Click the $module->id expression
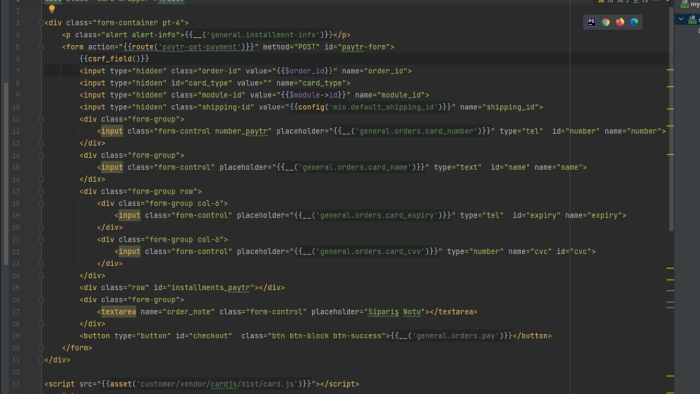Screen dimensions: 700x394 pyautogui.click(x=313, y=95)
